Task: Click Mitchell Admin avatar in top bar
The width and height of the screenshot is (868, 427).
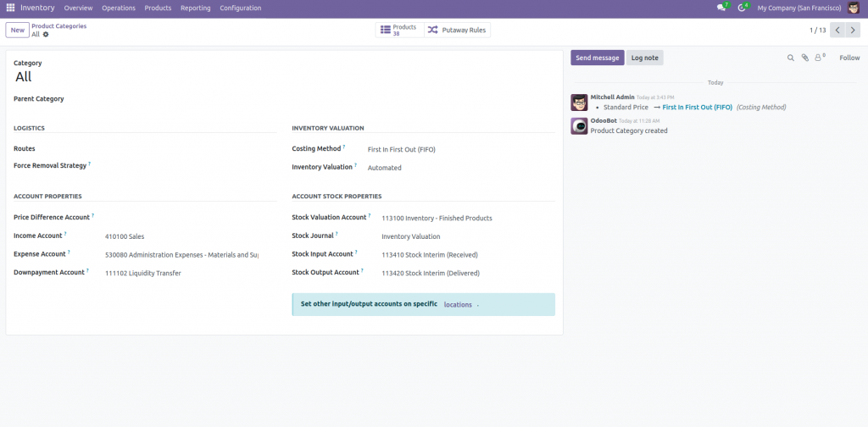Action: click(x=854, y=8)
